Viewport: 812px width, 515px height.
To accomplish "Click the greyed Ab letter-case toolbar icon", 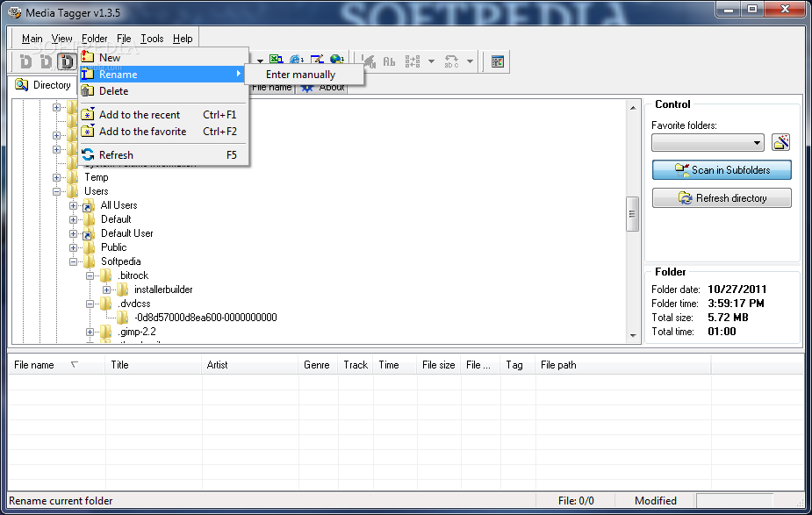I will pyautogui.click(x=389, y=61).
